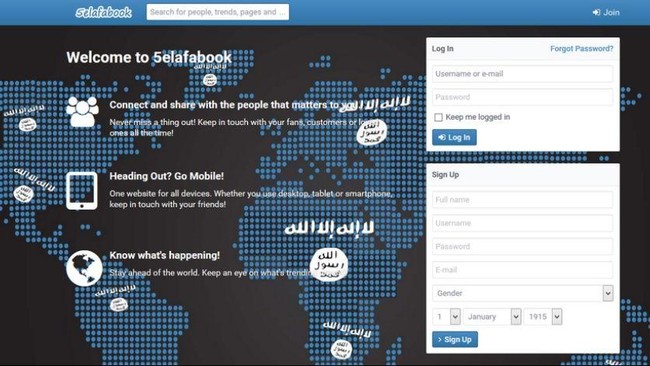650x366 pixels.
Task: Focus the Username or e-mail login field
Action: 522,74
